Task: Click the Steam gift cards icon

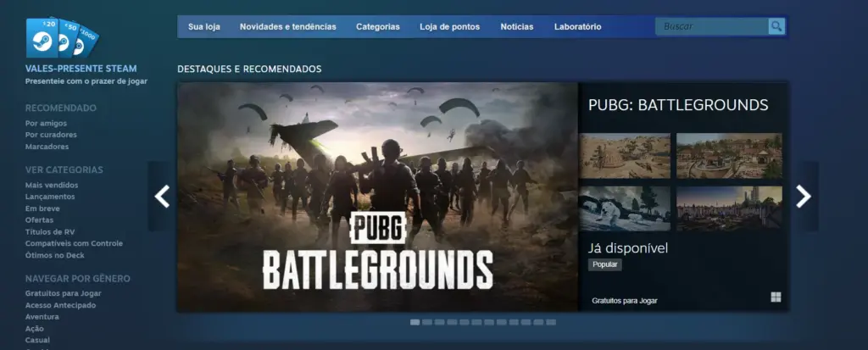Action: click(62, 36)
